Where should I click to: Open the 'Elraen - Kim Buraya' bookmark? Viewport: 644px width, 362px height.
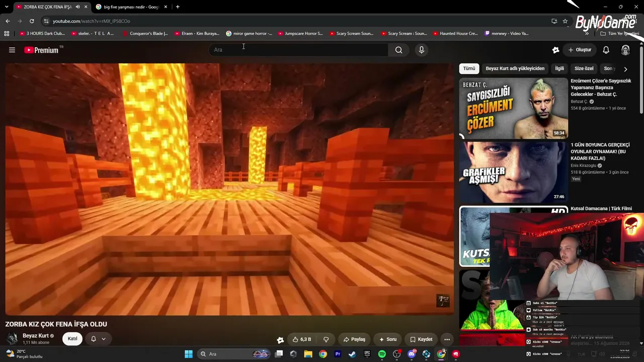click(x=197, y=34)
